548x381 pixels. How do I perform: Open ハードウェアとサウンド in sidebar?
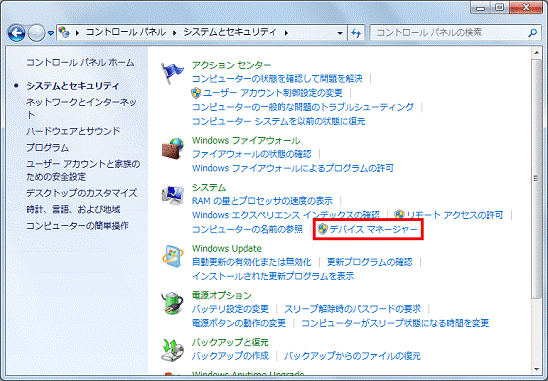[73, 131]
